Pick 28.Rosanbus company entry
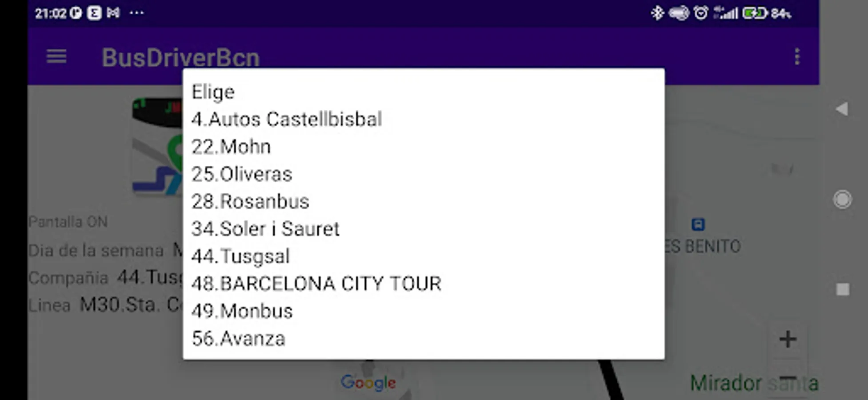Image resolution: width=868 pixels, height=400 pixels. pyautogui.click(x=250, y=202)
